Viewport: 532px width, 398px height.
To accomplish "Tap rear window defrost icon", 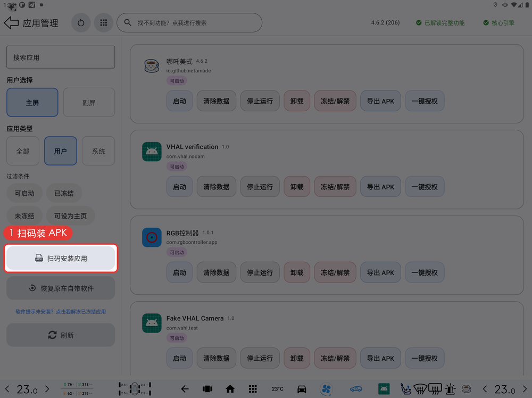I will (435, 389).
